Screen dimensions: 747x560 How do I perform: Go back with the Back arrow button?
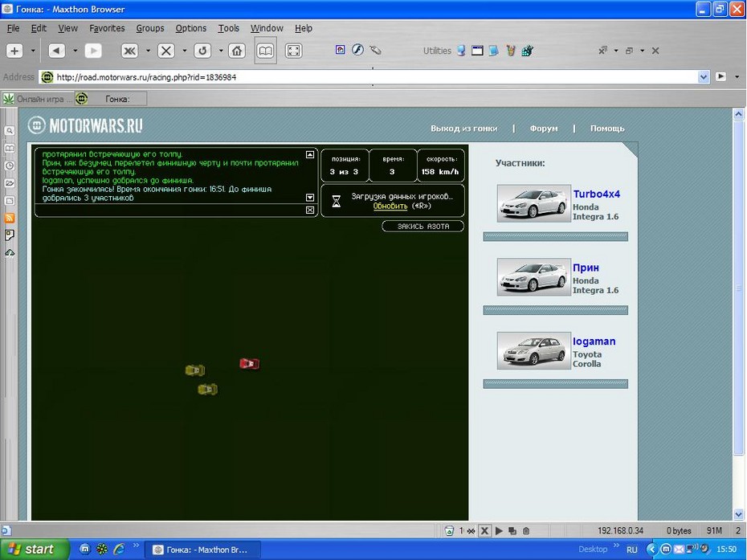(56, 51)
